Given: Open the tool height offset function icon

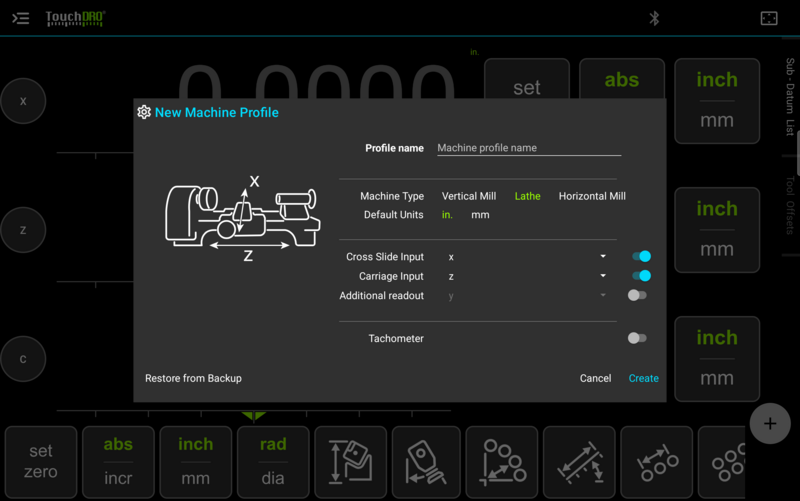Looking at the screenshot, I should pos(351,462).
